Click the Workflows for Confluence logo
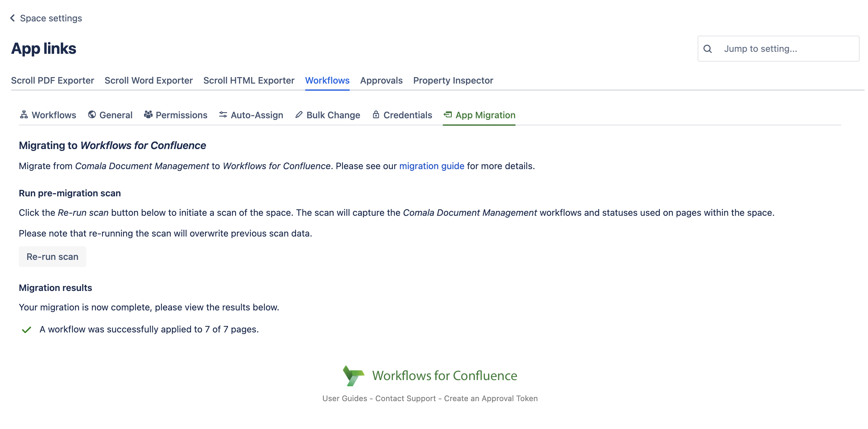The image size is (868, 429). pyautogui.click(x=353, y=376)
